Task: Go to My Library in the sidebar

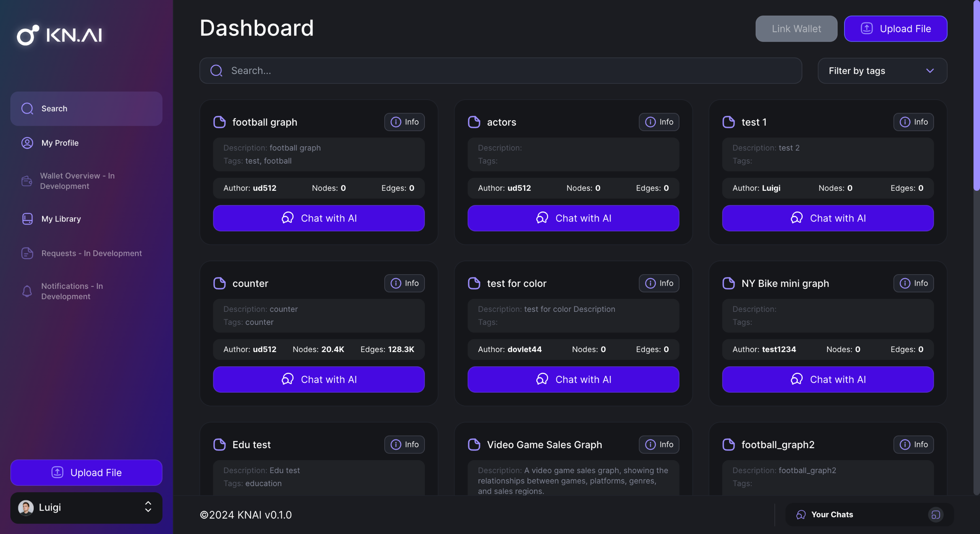Action: click(61, 219)
